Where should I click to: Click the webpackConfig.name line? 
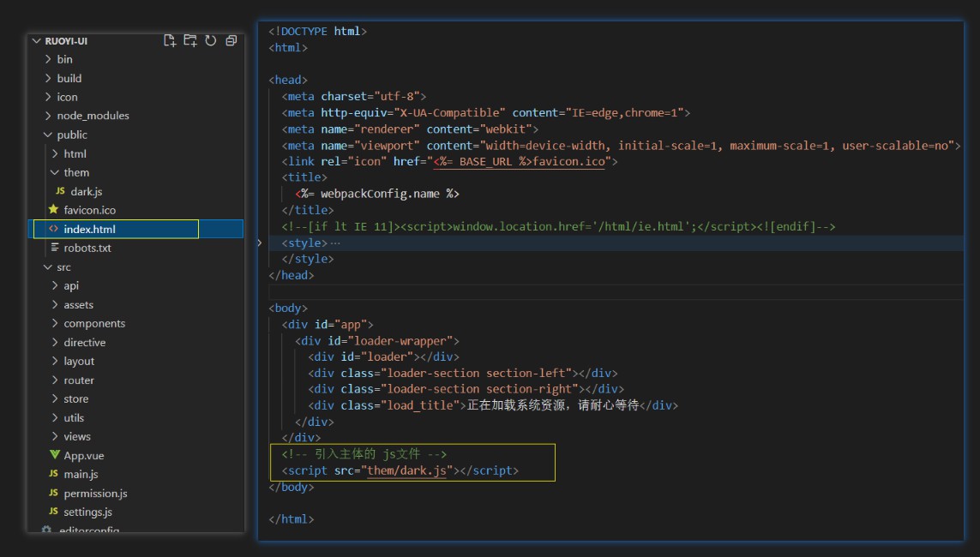pos(377,194)
